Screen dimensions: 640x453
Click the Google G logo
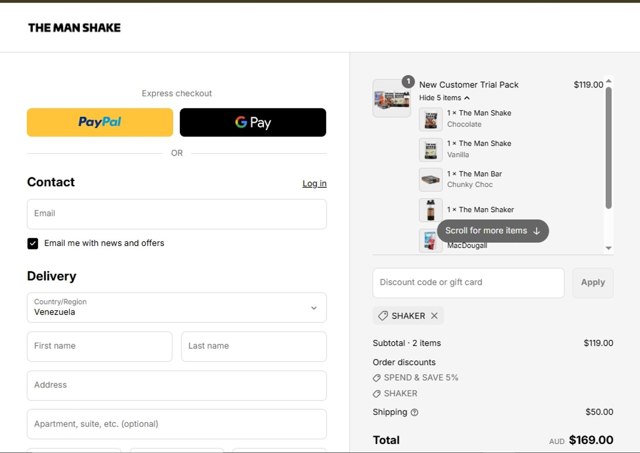point(241,122)
